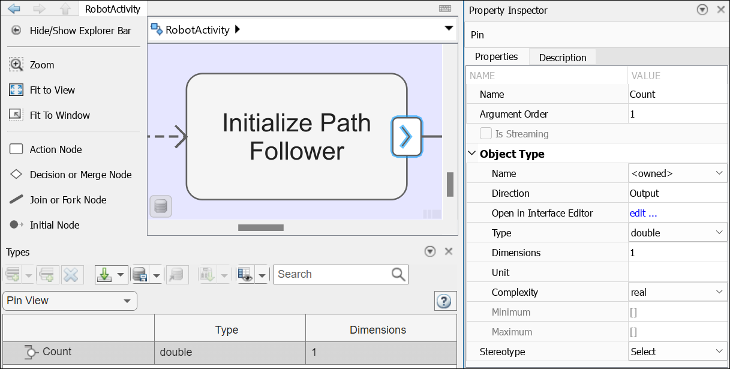Click the Hide/Show Explorer Bar label
Screen dimensions: 730x369
pyautogui.click(x=80, y=31)
